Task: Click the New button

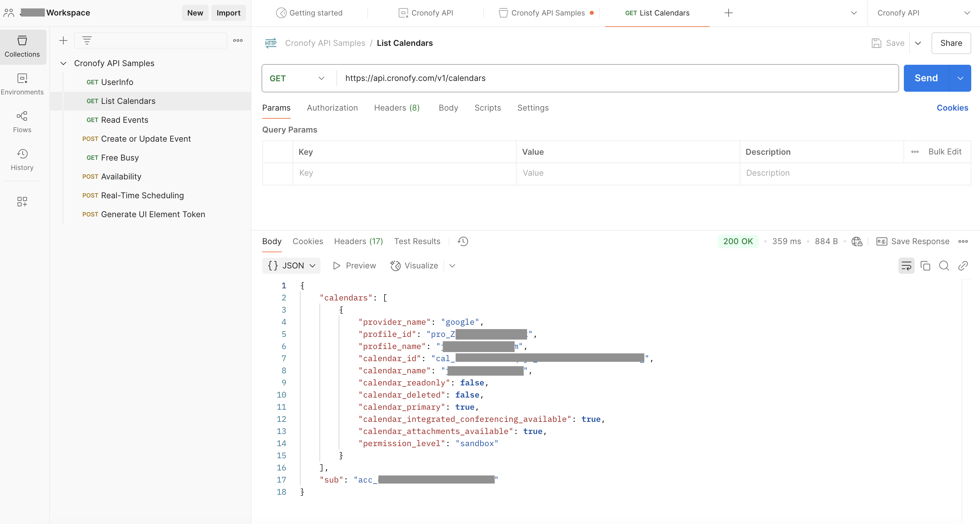Action: 195,13
